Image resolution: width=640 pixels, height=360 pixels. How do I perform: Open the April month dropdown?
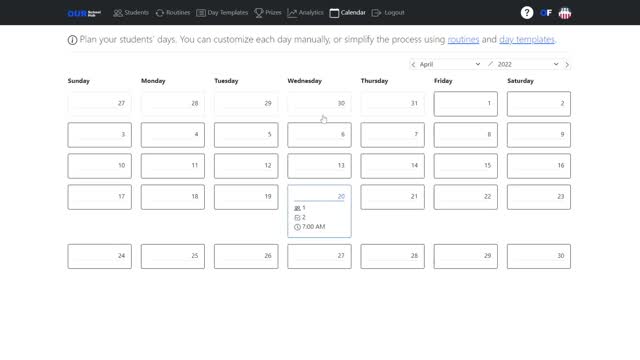(450, 64)
